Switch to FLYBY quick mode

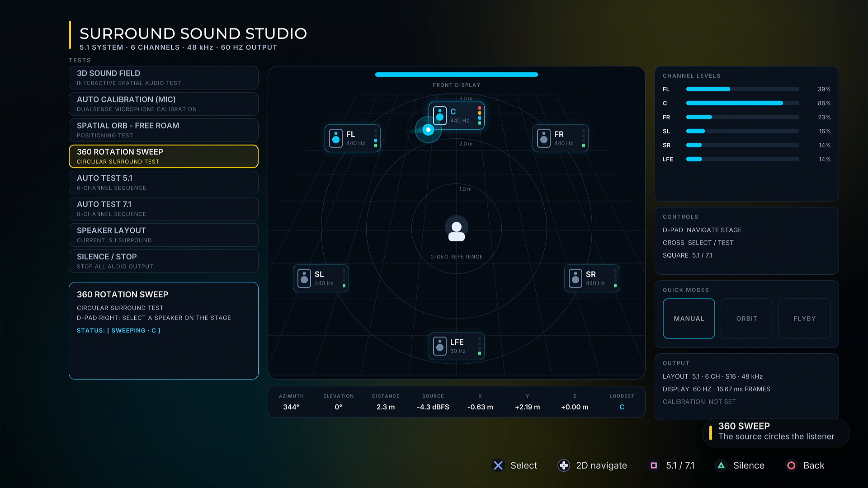pyautogui.click(x=804, y=319)
